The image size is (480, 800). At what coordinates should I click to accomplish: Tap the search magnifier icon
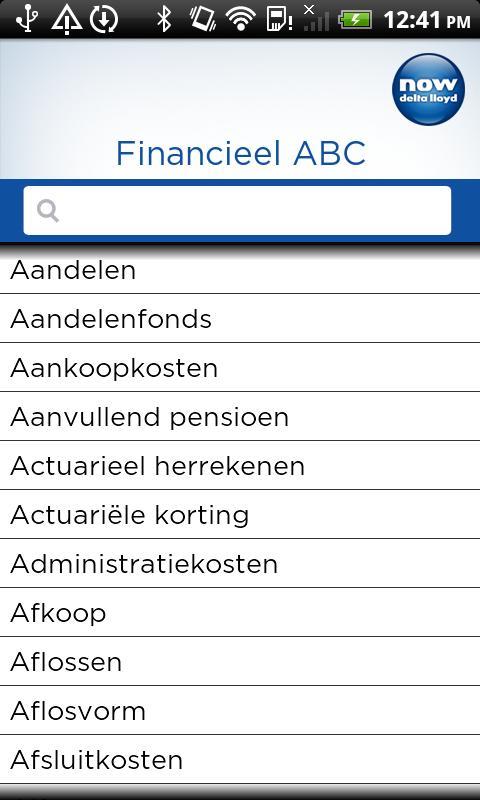click(48, 211)
